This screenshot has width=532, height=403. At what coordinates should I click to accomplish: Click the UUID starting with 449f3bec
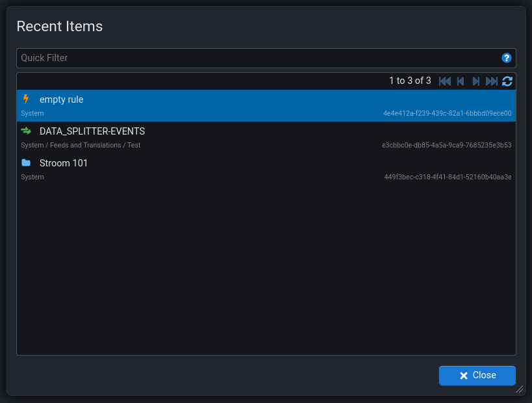pyautogui.click(x=448, y=177)
